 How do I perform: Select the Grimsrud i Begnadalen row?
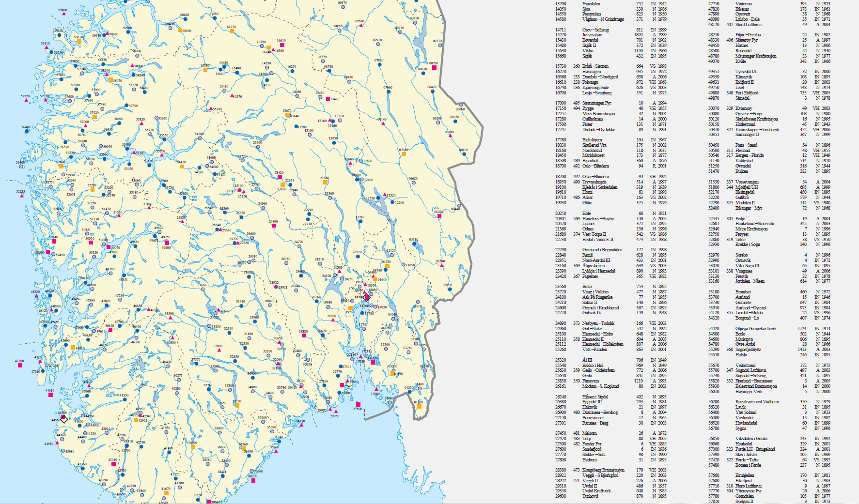pos(611,250)
